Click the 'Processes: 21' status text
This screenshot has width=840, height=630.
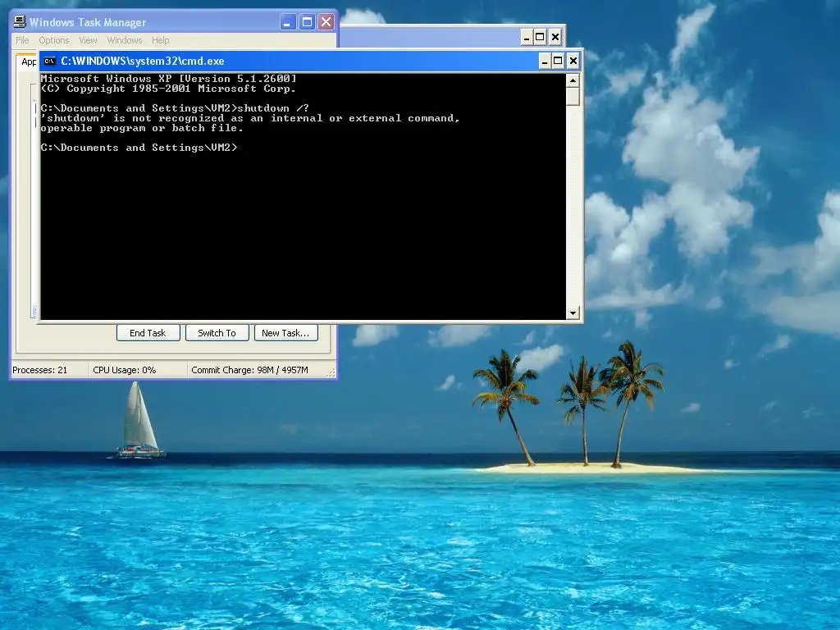40,370
